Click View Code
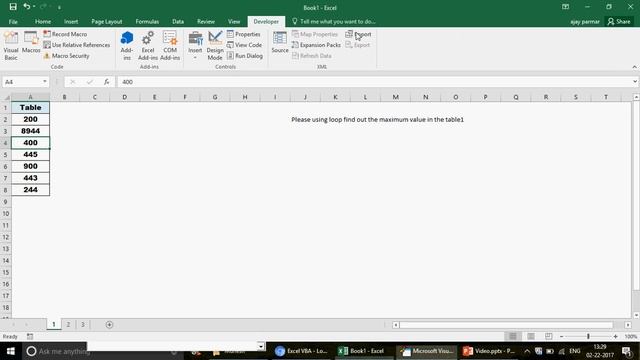This screenshot has width=640, height=360. click(244, 45)
